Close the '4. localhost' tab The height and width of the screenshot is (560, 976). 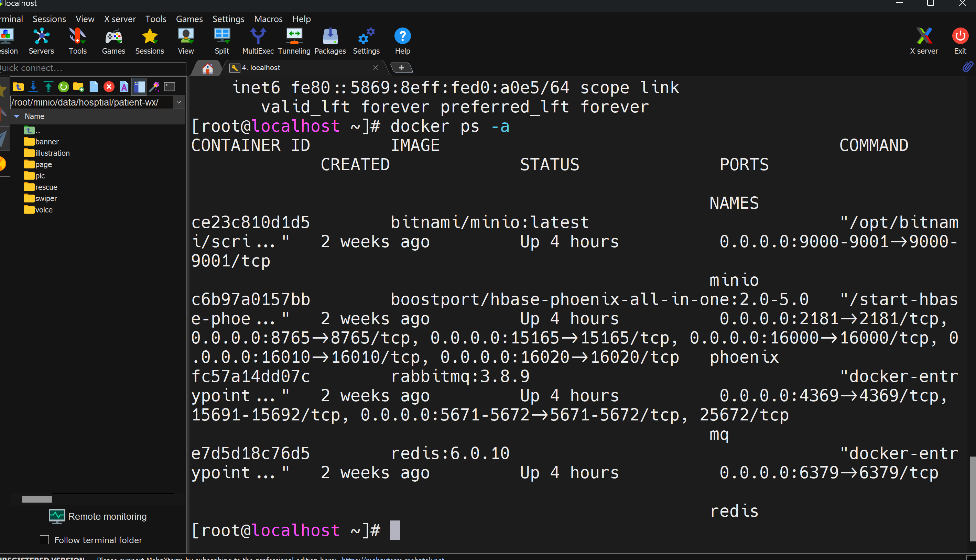pyautogui.click(x=376, y=68)
